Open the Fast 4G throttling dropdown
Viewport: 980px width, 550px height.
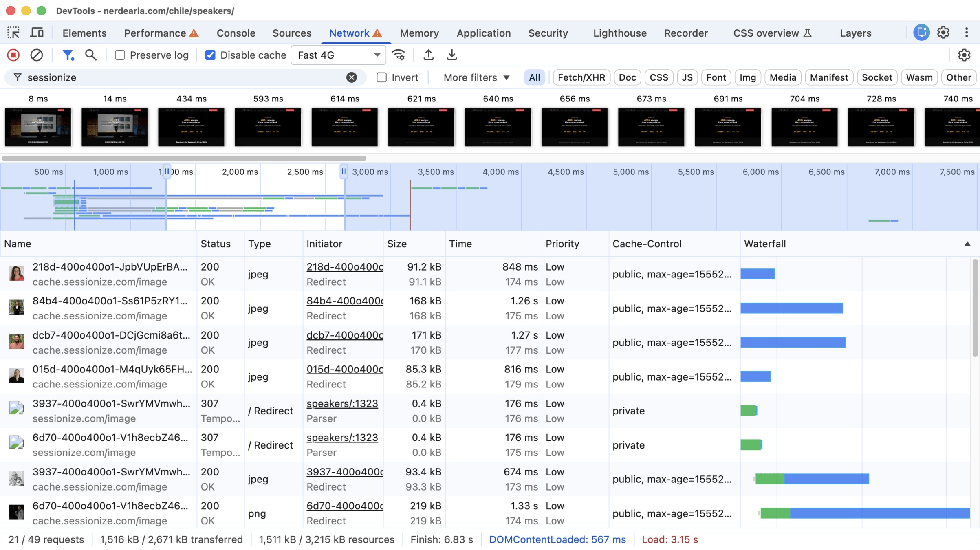coord(338,55)
